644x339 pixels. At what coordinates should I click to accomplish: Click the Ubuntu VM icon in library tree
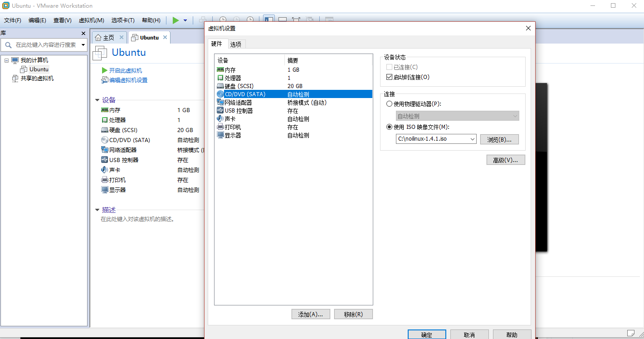[24, 69]
